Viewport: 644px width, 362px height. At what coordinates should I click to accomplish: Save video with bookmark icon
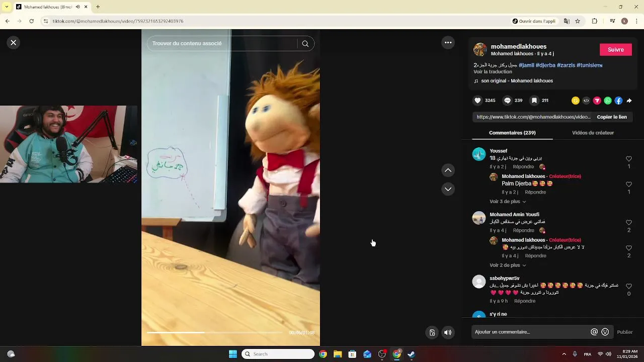[x=534, y=101]
